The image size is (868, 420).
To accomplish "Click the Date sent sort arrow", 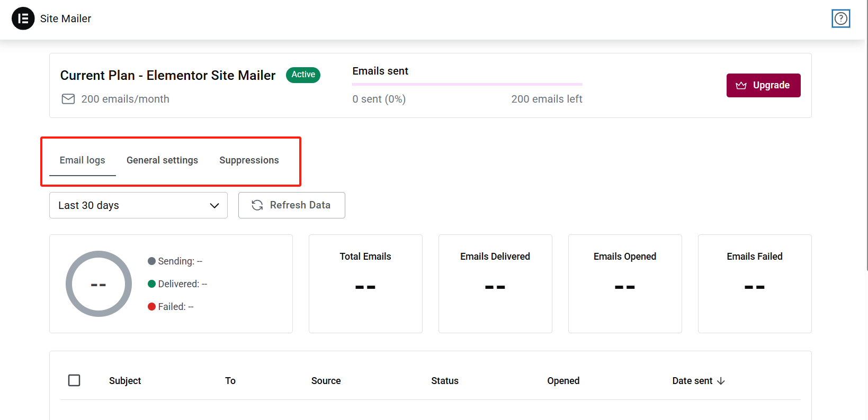I will pyautogui.click(x=721, y=381).
